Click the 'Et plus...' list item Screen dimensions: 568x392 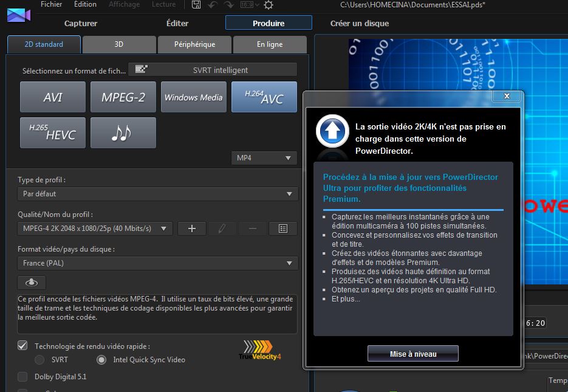tap(346, 299)
